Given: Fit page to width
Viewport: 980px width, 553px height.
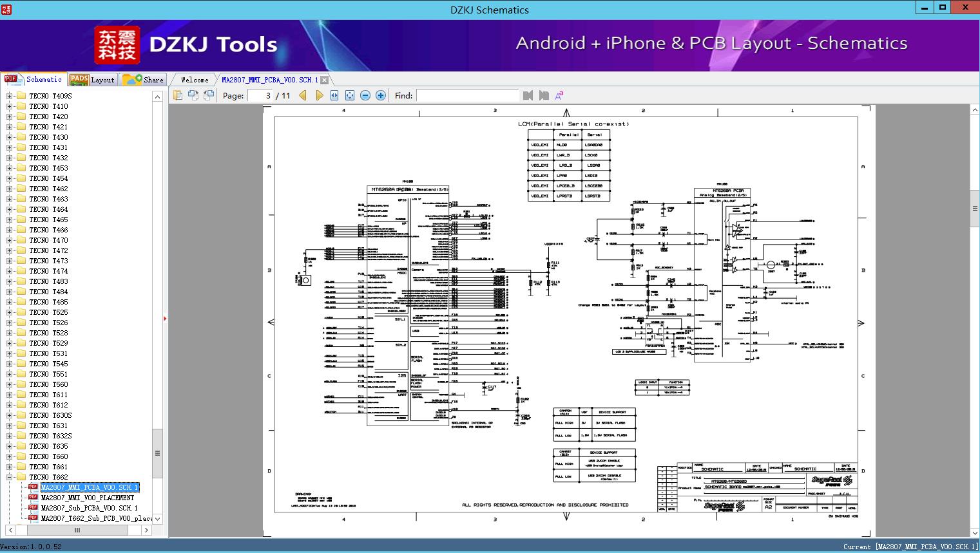Looking at the screenshot, I should point(334,95).
